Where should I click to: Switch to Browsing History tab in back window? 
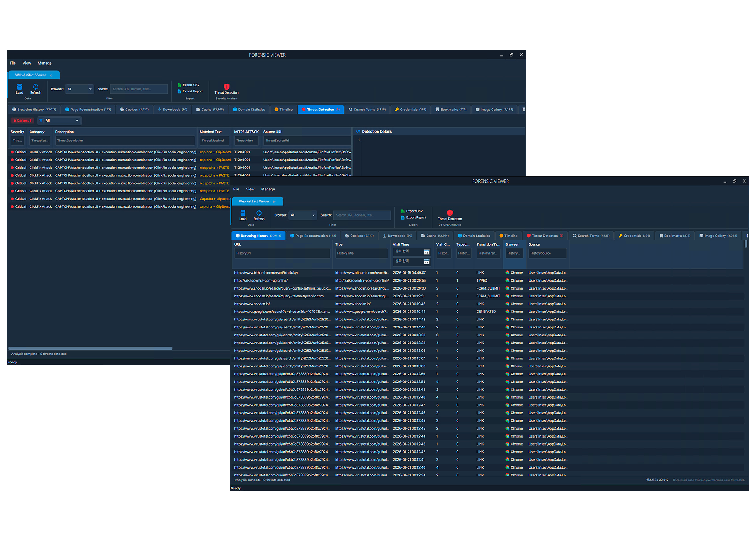click(34, 110)
